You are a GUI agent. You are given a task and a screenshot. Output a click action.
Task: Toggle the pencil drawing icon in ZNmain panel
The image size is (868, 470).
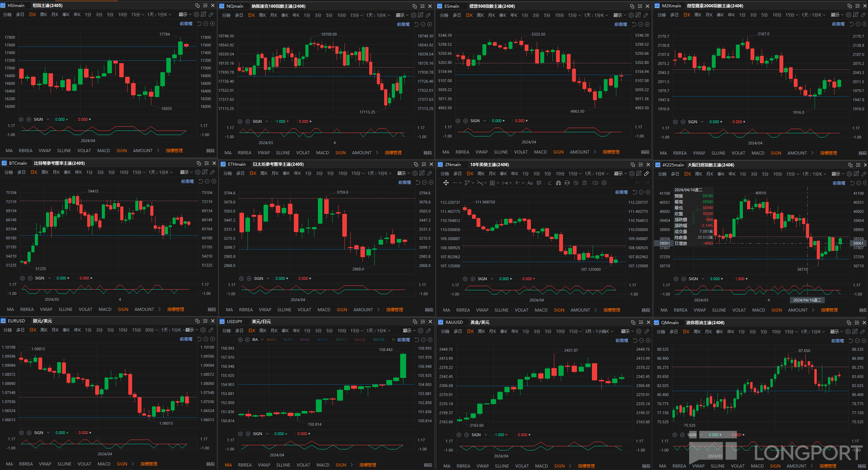[647, 174]
